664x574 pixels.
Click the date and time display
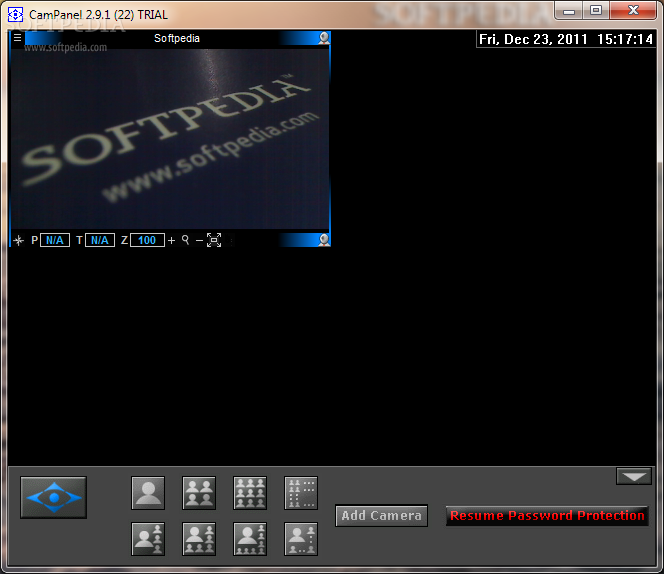[x=566, y=39]
